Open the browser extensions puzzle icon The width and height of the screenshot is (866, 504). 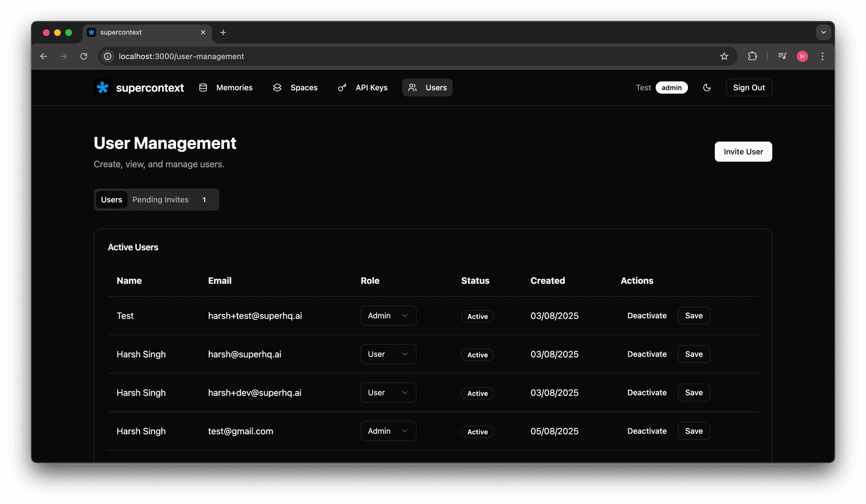click(752, 56)
